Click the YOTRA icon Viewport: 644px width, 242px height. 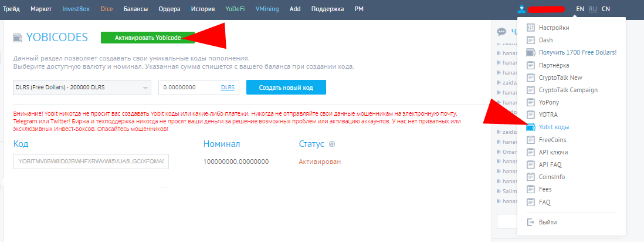coord(531,115)
